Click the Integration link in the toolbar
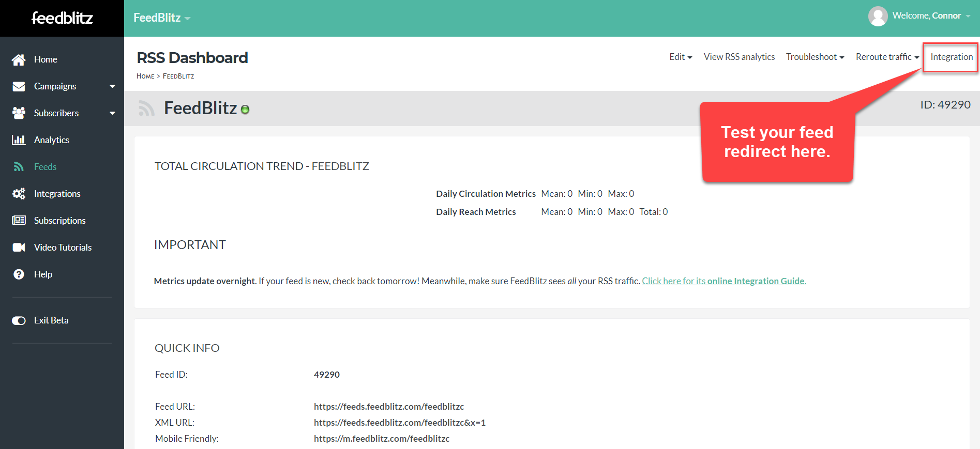This screenshot has height=449, width=980. pos(952,57)
